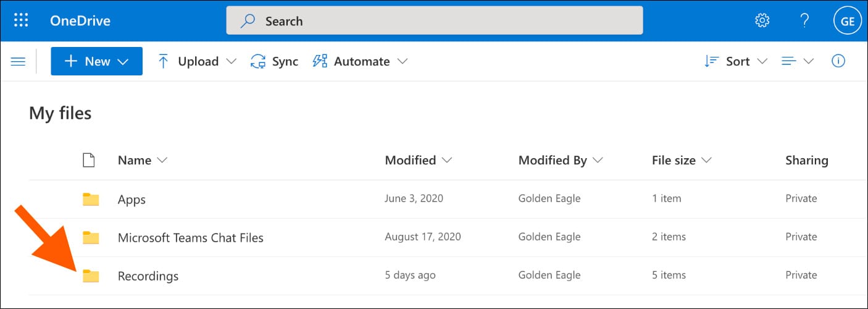Sort by the Modified column header
Viewport: 868px width, 309px height.
[418, 161]
